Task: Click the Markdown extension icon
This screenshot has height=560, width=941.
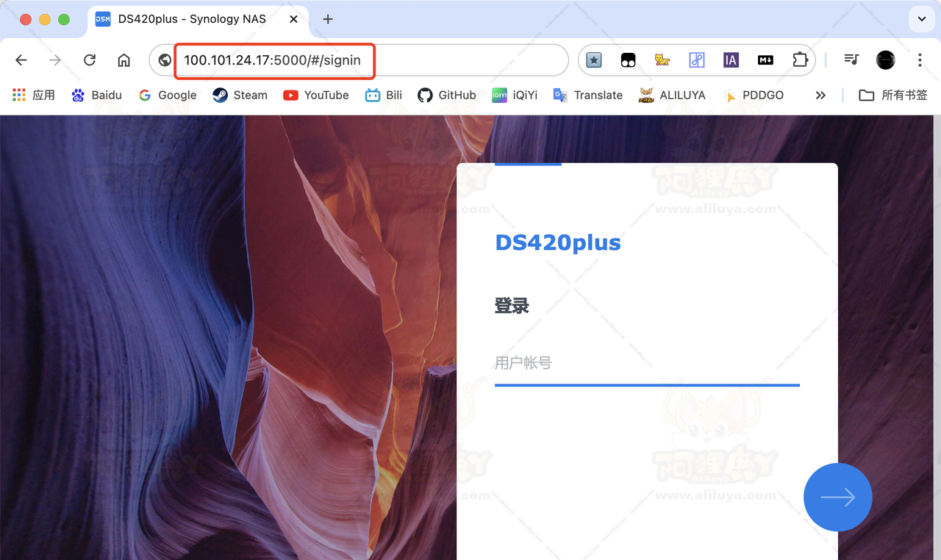Action: tap(765, 60)
